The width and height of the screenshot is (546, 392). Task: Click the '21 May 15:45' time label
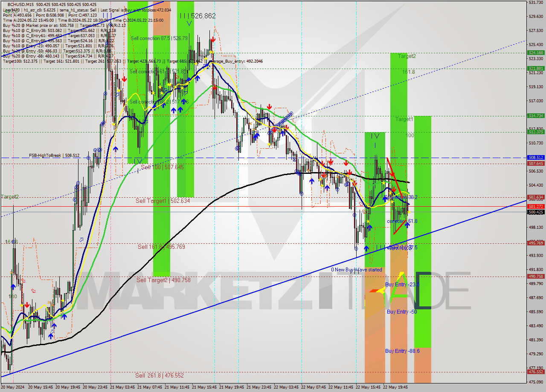(204, 388)
